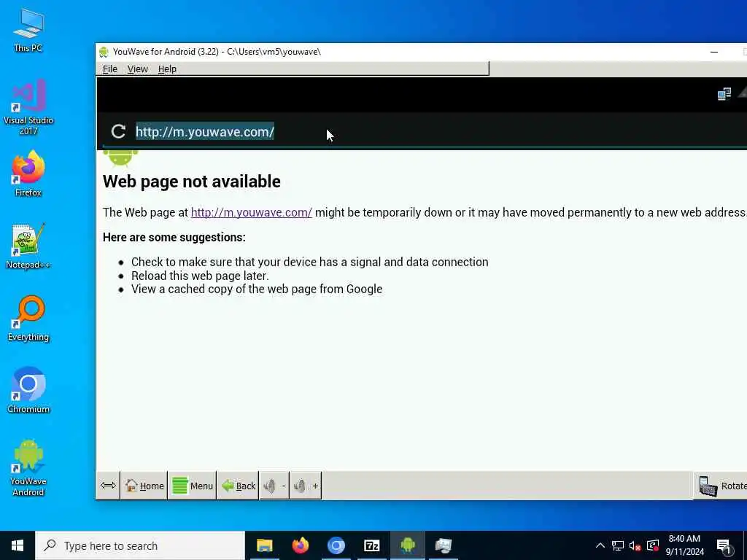747x560 pixels.
Task: Open Visual Studio 2017 desktop shortcut
Action: pos(28,108)
